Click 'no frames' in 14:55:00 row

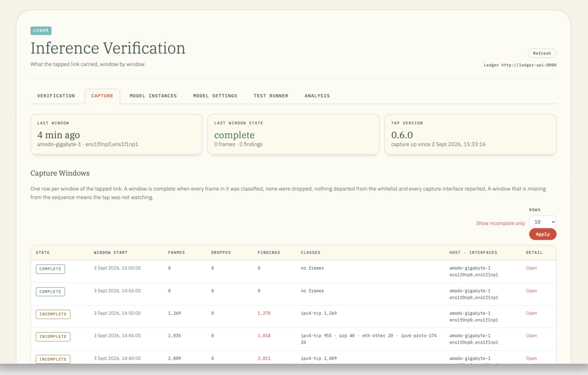click(312, 291)
